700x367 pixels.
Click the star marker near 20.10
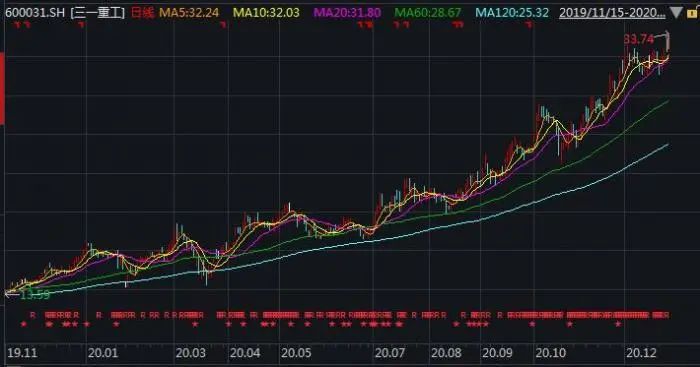[532, 324]
